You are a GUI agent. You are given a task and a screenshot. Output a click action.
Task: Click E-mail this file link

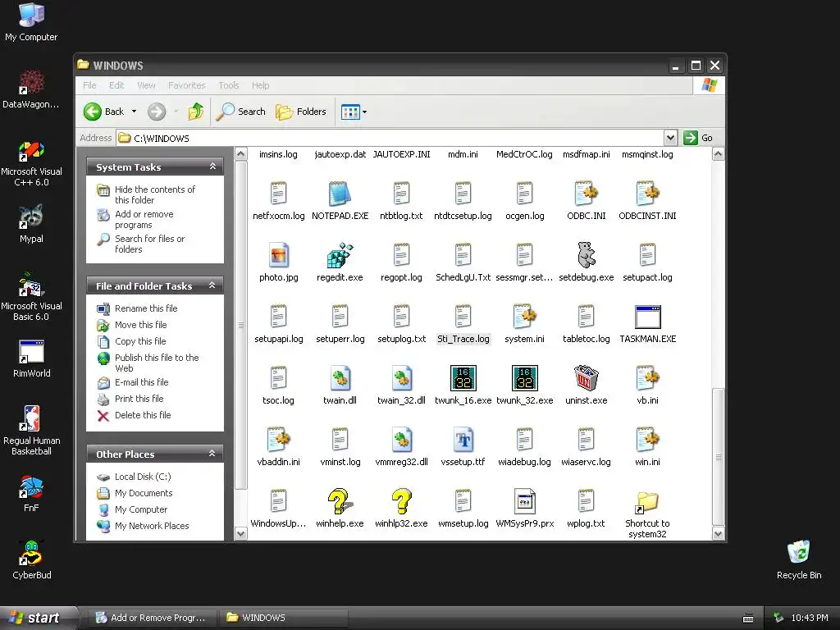[x=141, y=382]
